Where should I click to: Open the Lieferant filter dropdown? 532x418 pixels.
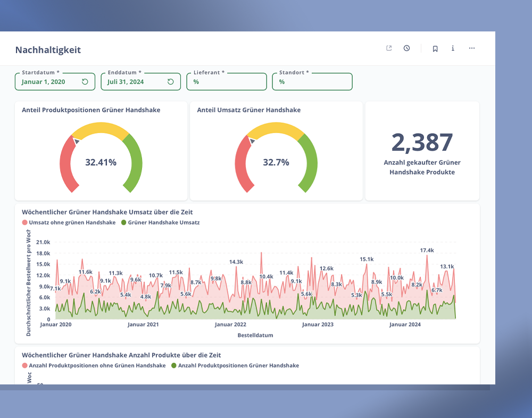[226, 82]
